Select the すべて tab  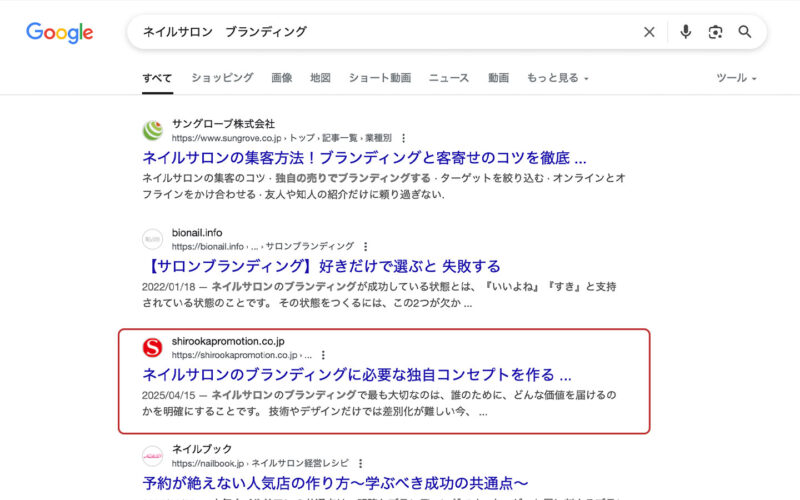tap(157, 78)
